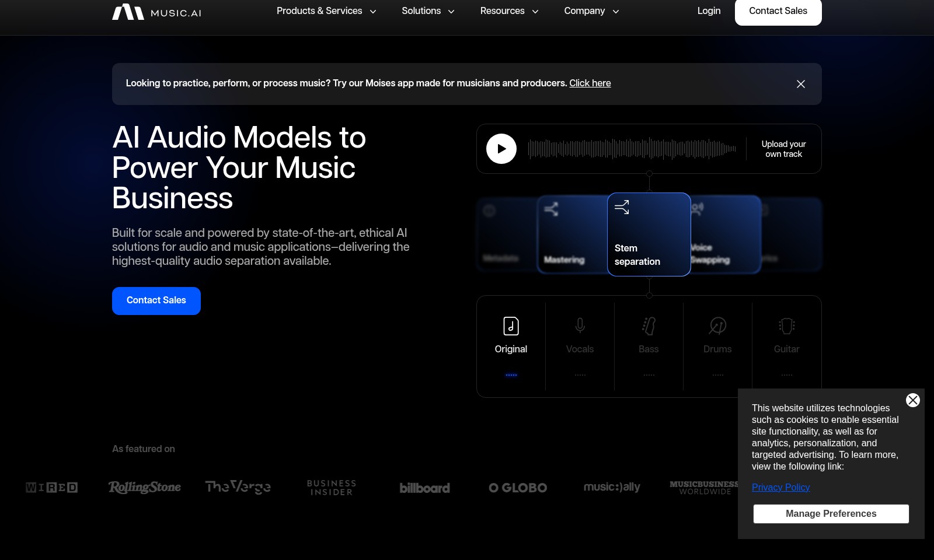Click Upload your own track

click(x=783, y=149)
